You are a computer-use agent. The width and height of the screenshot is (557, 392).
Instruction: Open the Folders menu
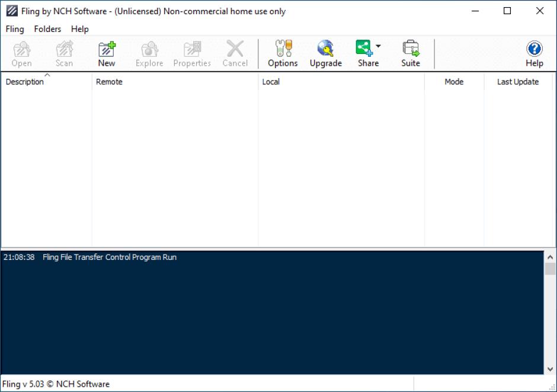(x=47, y=29)
